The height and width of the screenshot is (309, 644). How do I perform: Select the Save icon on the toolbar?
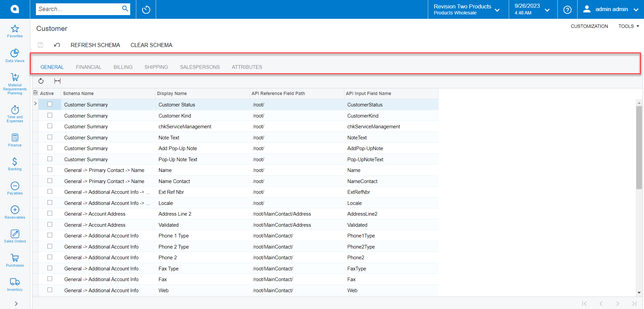click(40, 45)
